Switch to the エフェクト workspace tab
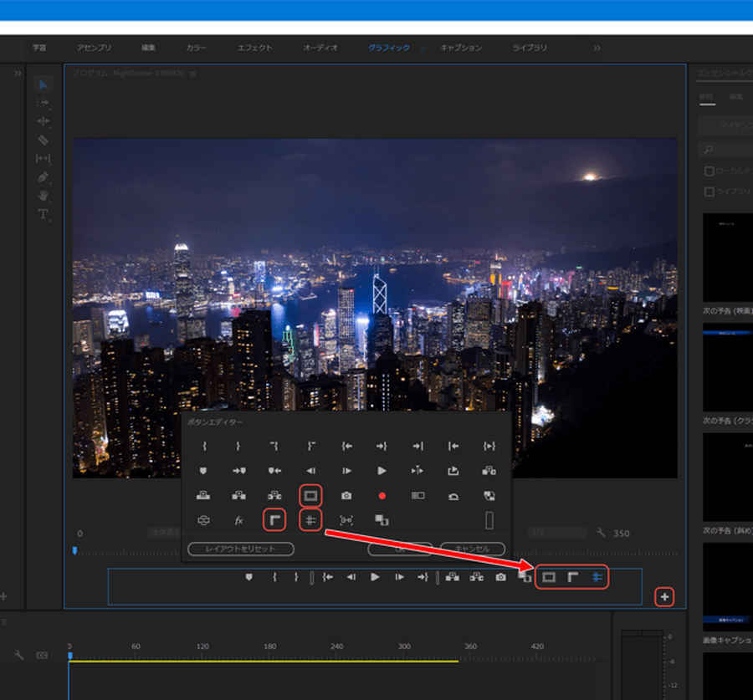Viewport: 753px width, 700px height. click(254, 48)
